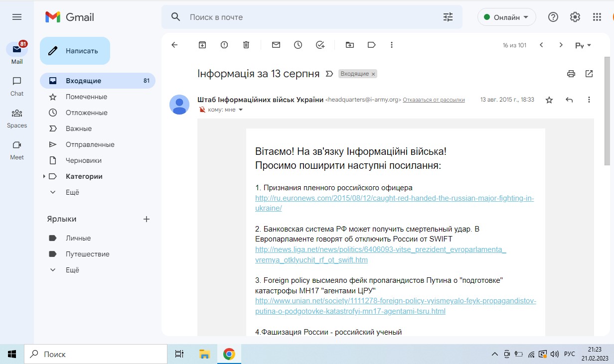Expand the Категории list
Screen dimensions: 614x364
[x=44, y=176]
